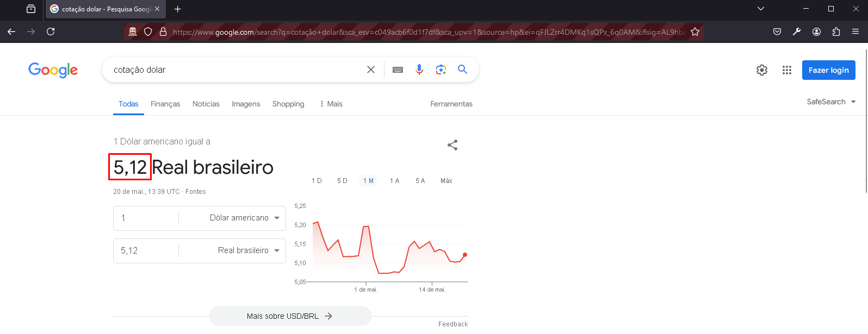Save page to Pocket
Viewport: 868px width, 334px height.
tap(777, 31)
